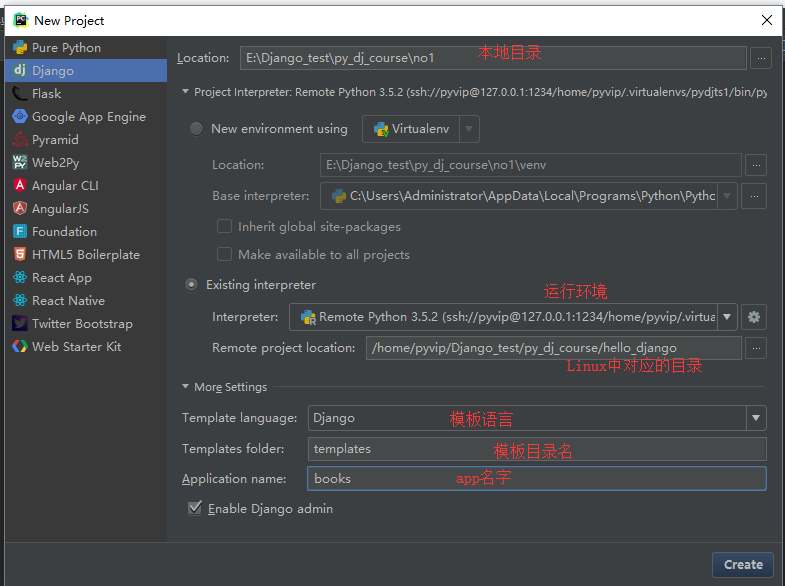785x586 pixels.
Task: Click the Create button
Action: click(x=743, y=565)
